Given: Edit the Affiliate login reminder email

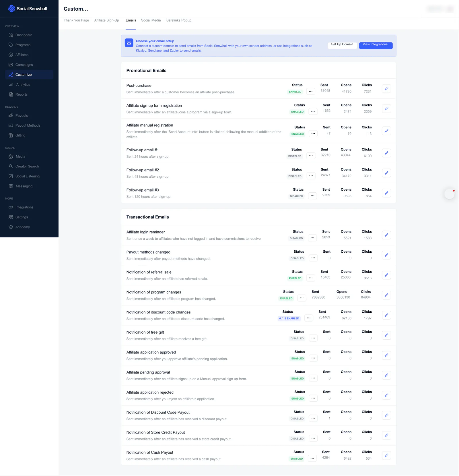Looking at the screenshot, I should [386, 235].
